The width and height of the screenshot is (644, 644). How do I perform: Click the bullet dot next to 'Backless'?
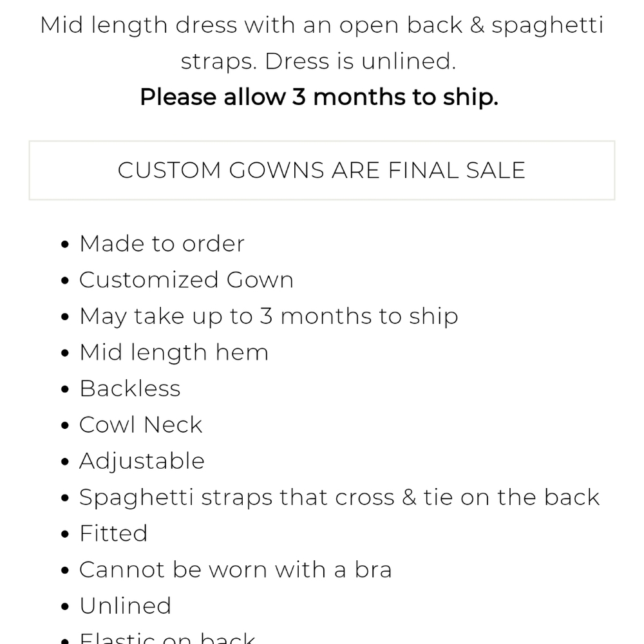pos(64,390)
